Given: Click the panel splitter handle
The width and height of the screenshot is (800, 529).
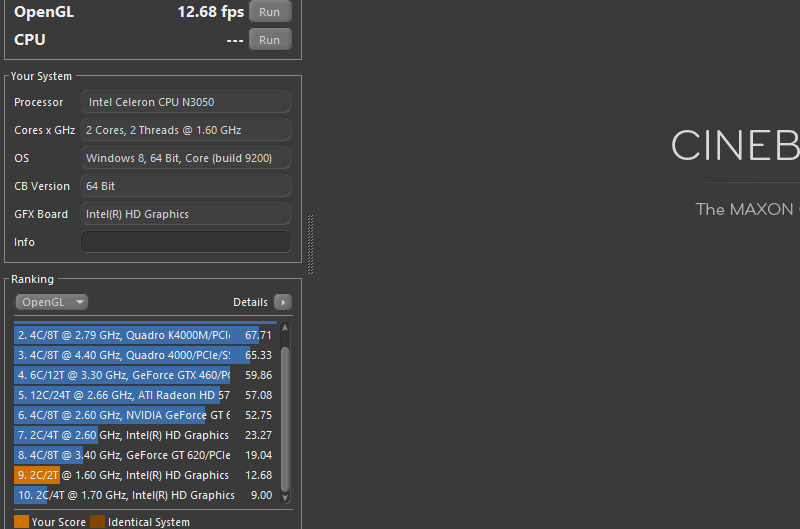Looking at the screenshot, I should pyautogui.click(x=310, y=244).
